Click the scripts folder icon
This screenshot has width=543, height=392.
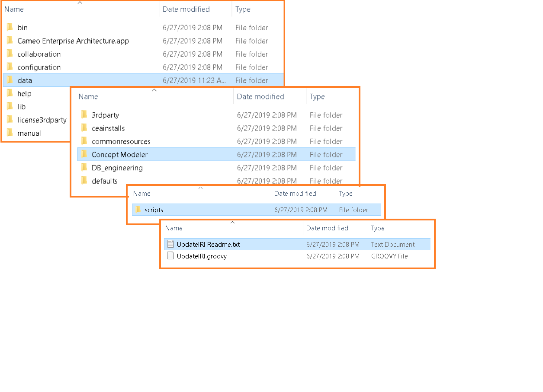click(x=138, y=210)
